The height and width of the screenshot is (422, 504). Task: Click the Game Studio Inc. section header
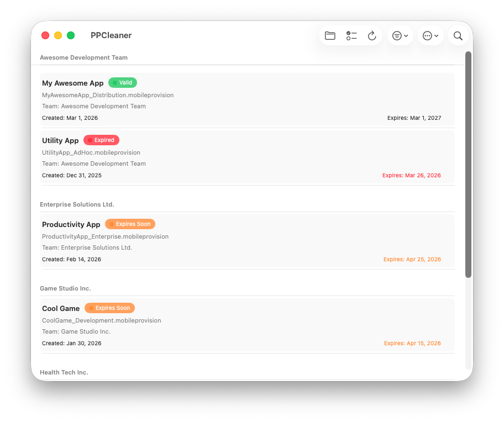pyautogui.click(x=65, y=288)
